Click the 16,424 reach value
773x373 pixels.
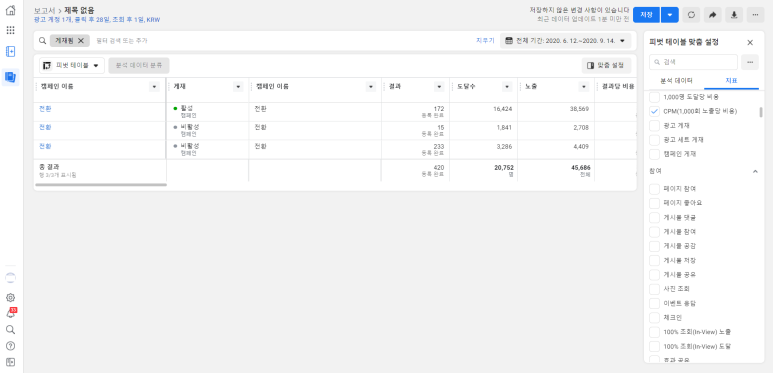[502, 109]
